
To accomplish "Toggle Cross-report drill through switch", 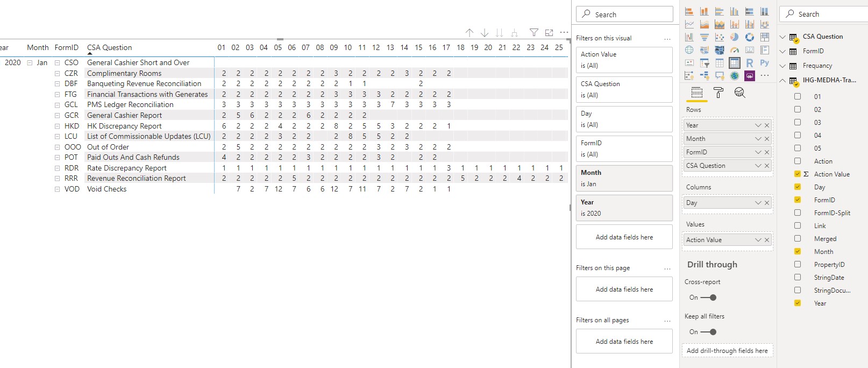I will (x=709, y=298).
